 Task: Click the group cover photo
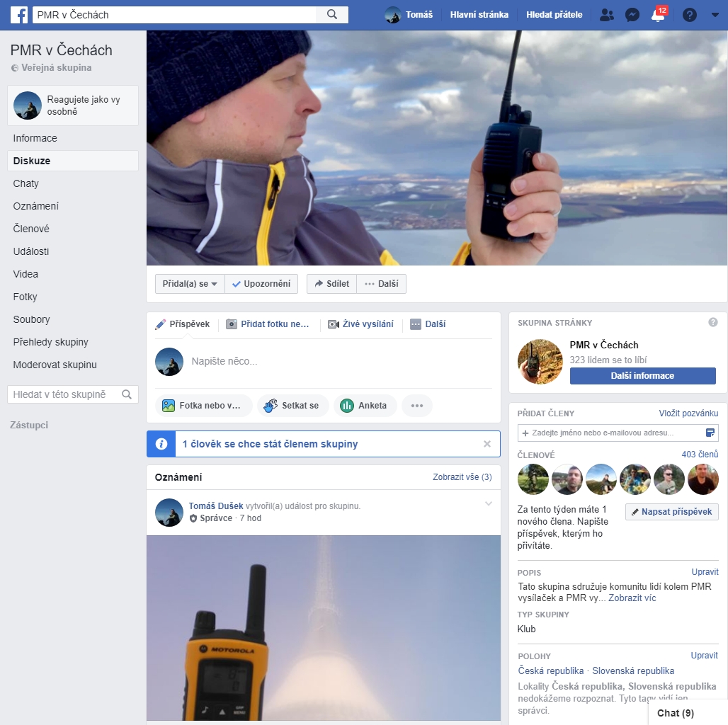[x=437, y=148]
